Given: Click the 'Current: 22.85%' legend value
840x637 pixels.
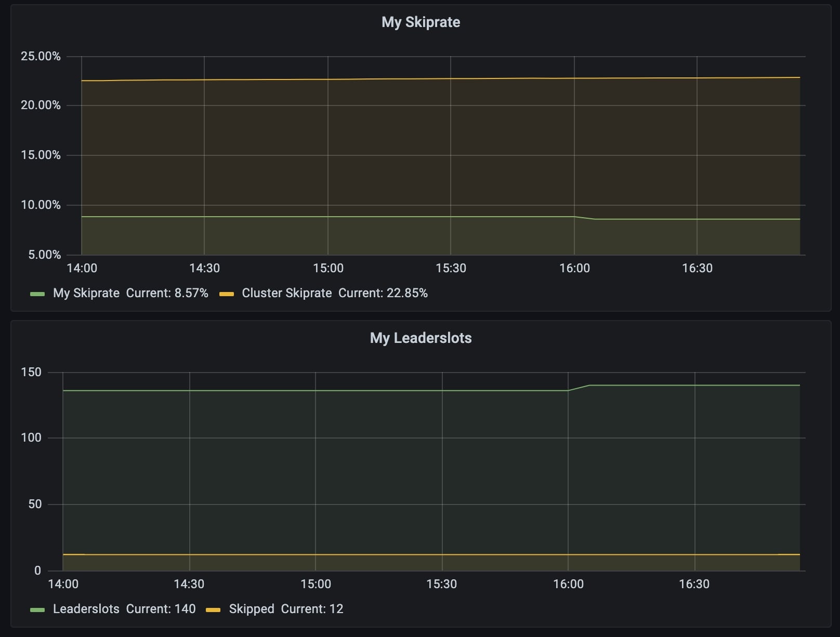Looking at the screenshot, I should [383, 293].
